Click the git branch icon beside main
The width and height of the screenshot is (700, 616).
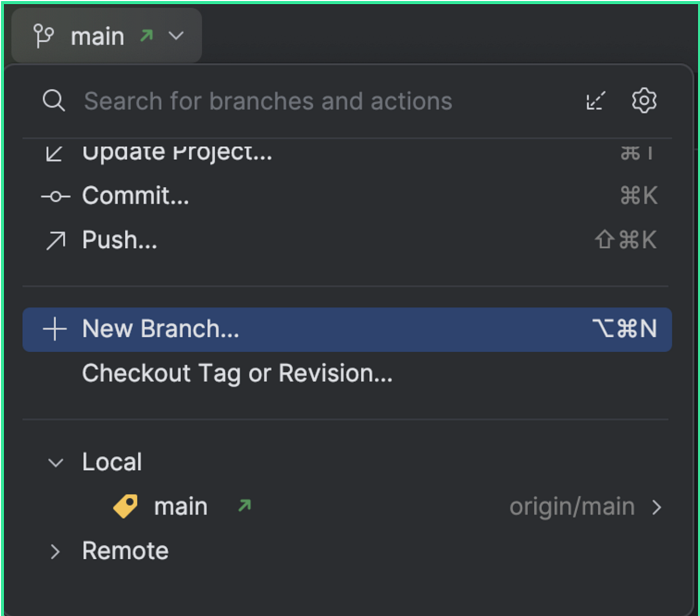click(44, 36)
